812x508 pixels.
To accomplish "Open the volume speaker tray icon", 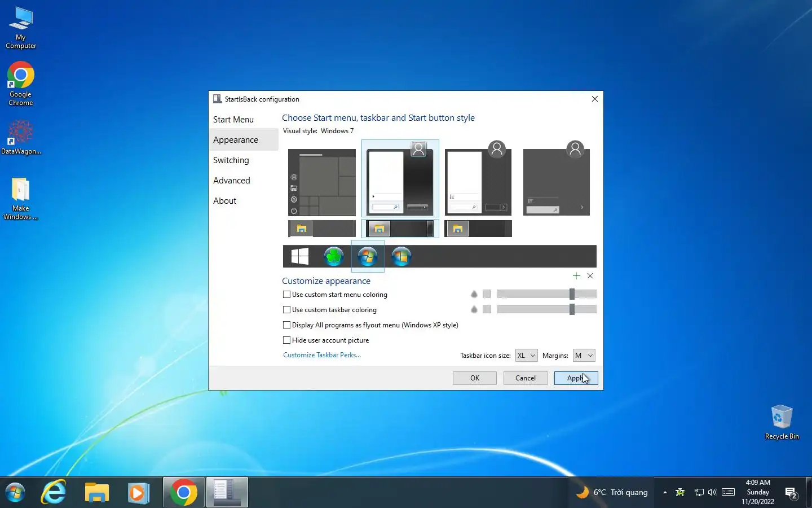I will (712, 492).
